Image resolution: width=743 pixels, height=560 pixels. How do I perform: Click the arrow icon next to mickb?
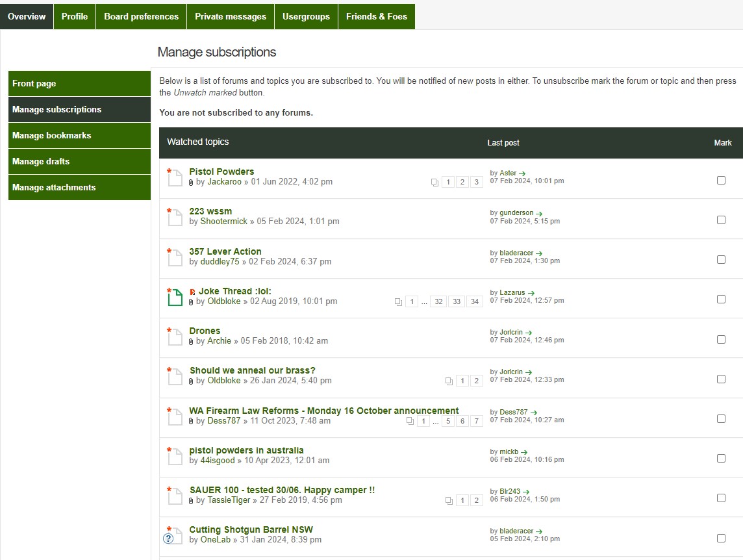coord(524,452)
